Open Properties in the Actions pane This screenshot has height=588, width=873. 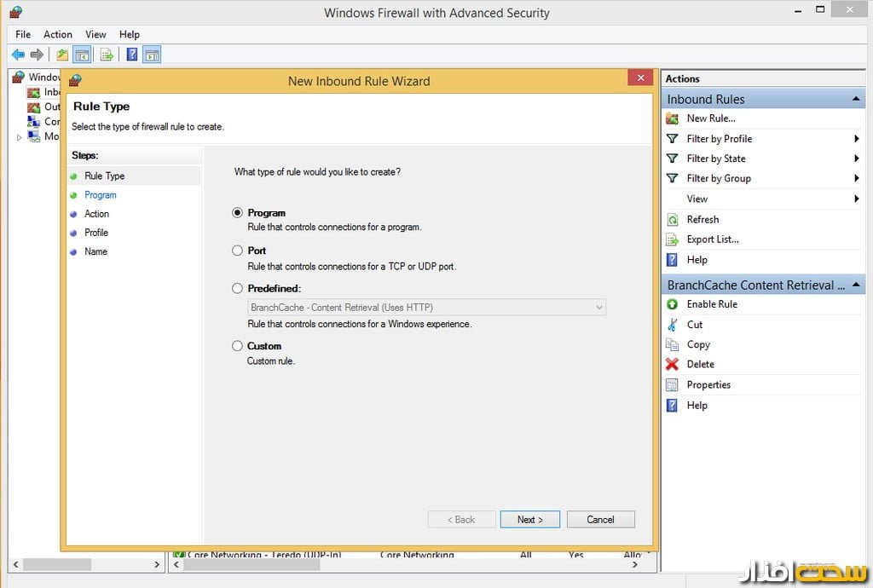point(708,384)
